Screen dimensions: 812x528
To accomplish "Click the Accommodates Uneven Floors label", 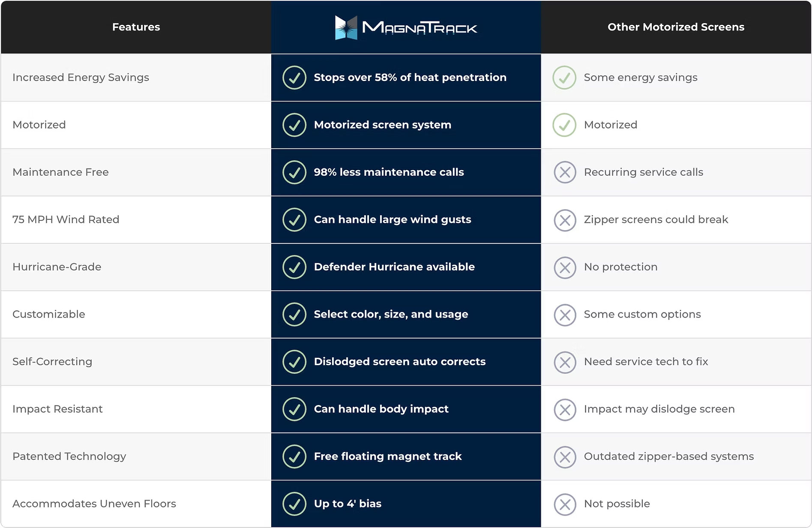I will pos(94,504).
